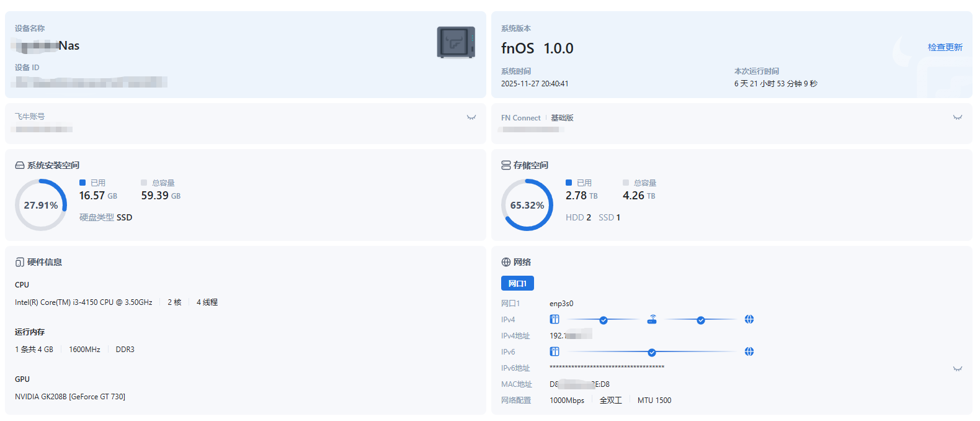Click the FN Connect label
980x421 pixels.
[521, 118]
